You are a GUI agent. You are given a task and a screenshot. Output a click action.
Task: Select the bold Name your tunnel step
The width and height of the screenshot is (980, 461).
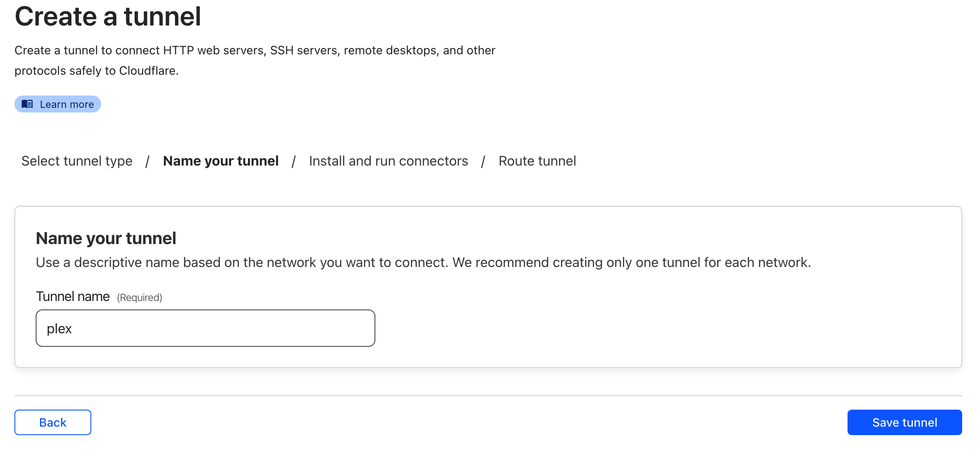point(221,161)
